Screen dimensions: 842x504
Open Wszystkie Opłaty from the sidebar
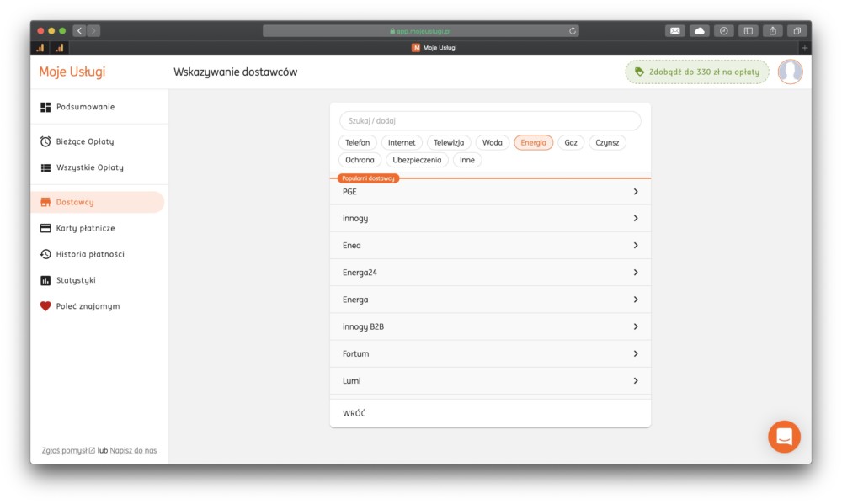90,168
